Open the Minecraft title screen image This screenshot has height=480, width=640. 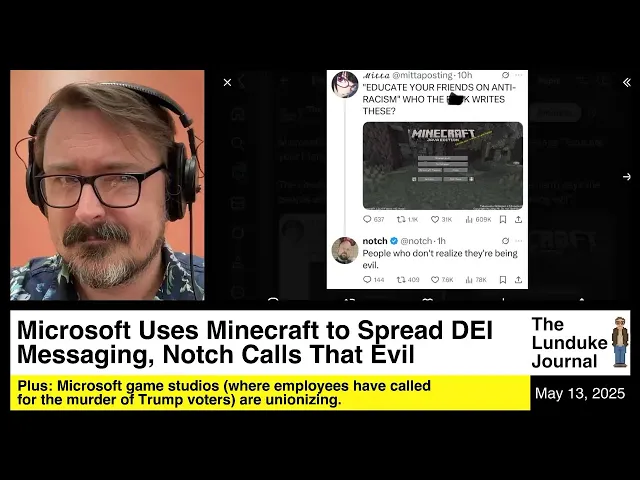(443, 166)
